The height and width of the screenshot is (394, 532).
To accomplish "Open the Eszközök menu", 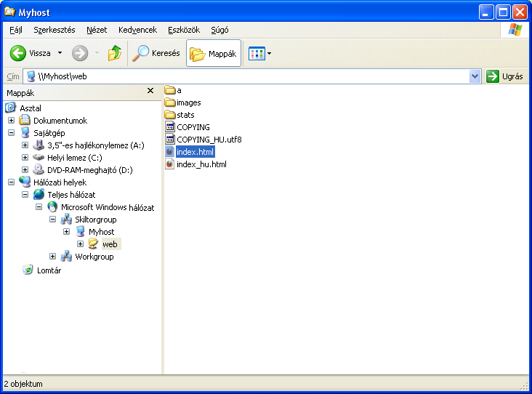I will 184,30.
